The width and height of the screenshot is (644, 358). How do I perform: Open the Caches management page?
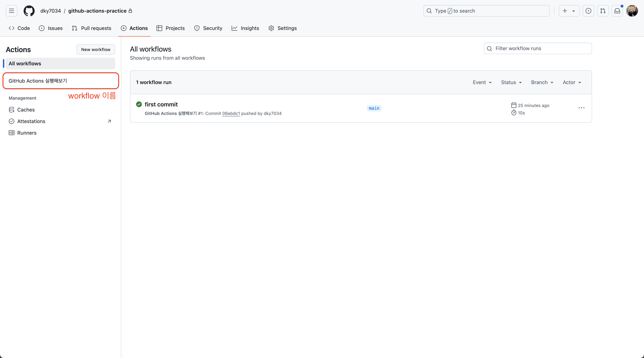tap(26, 110)
